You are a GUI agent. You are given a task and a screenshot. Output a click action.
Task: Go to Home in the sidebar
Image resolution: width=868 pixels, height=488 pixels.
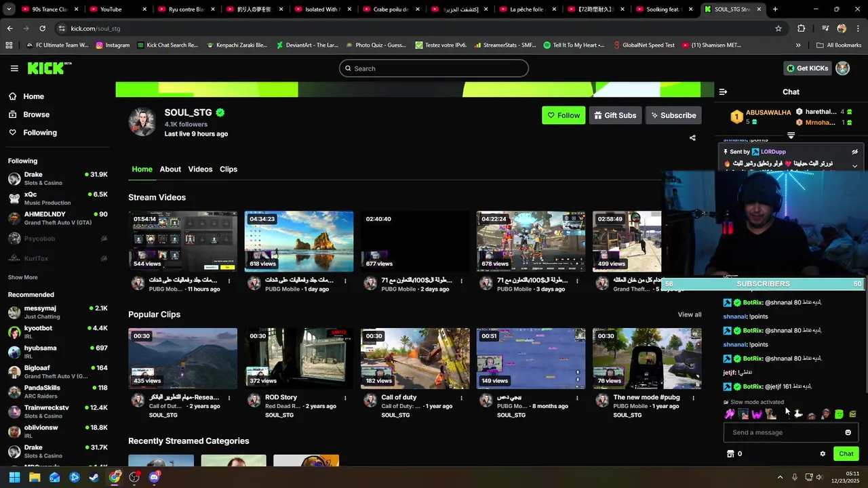(26, 96)
